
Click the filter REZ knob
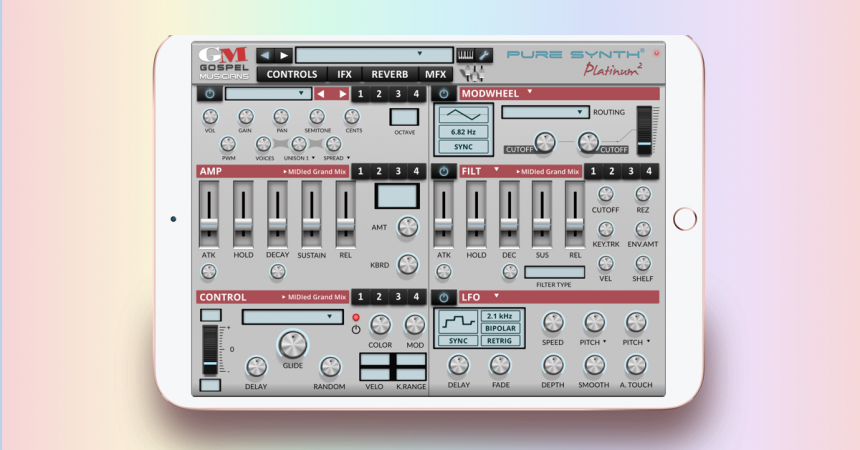coord(643,194)
